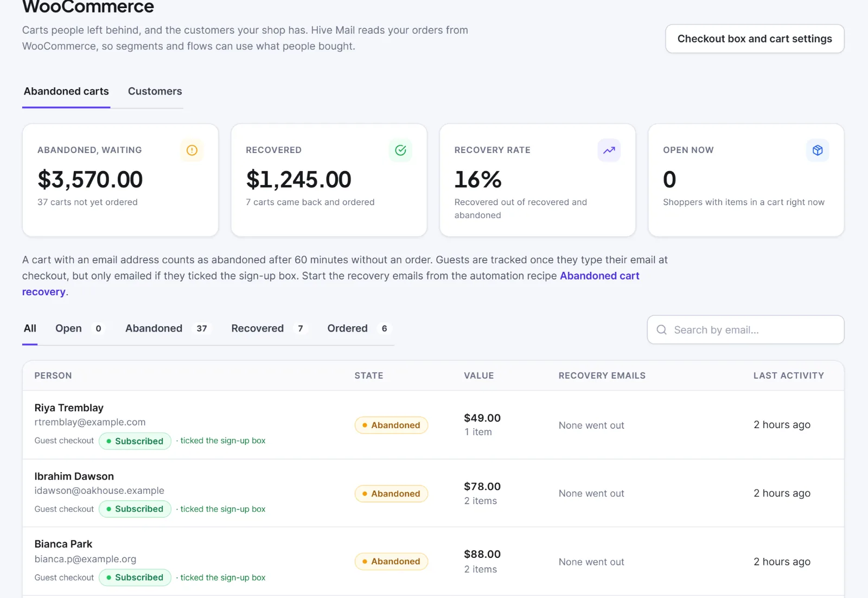Focus the Search by email field
The height and width of the screenshot is (598, 868).
(x=745, y=330)
